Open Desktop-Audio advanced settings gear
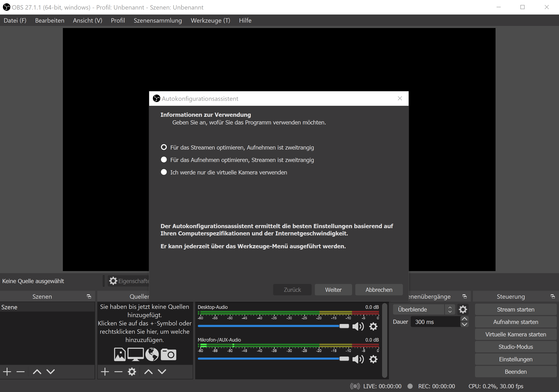The height and width of the screenshot is (392, 559). (373, 326)
